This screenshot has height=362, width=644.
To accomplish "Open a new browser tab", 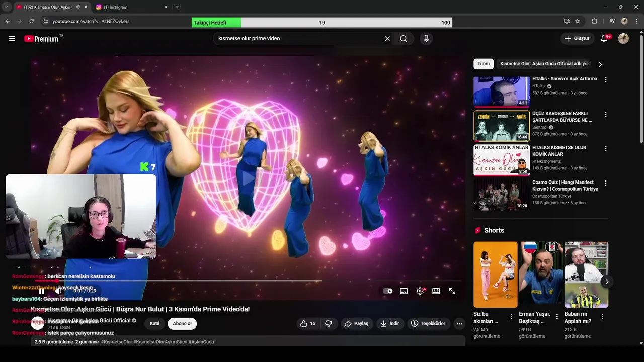I will 178,7.
